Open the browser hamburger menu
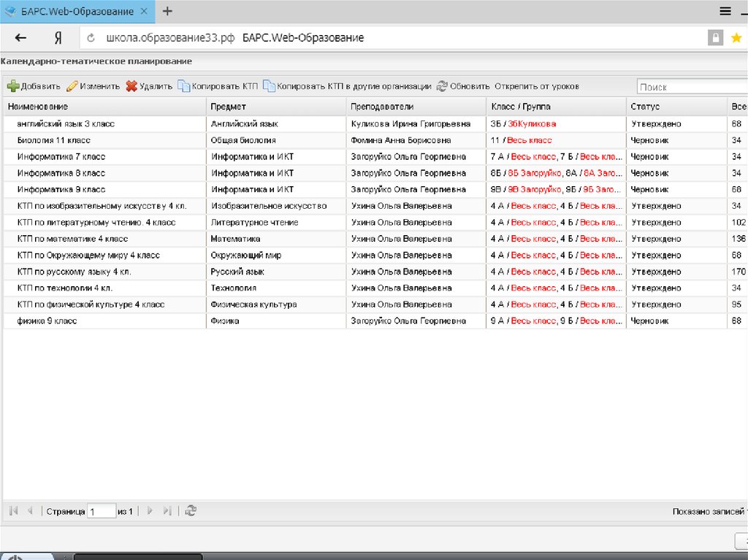 [x=725, y=11]
